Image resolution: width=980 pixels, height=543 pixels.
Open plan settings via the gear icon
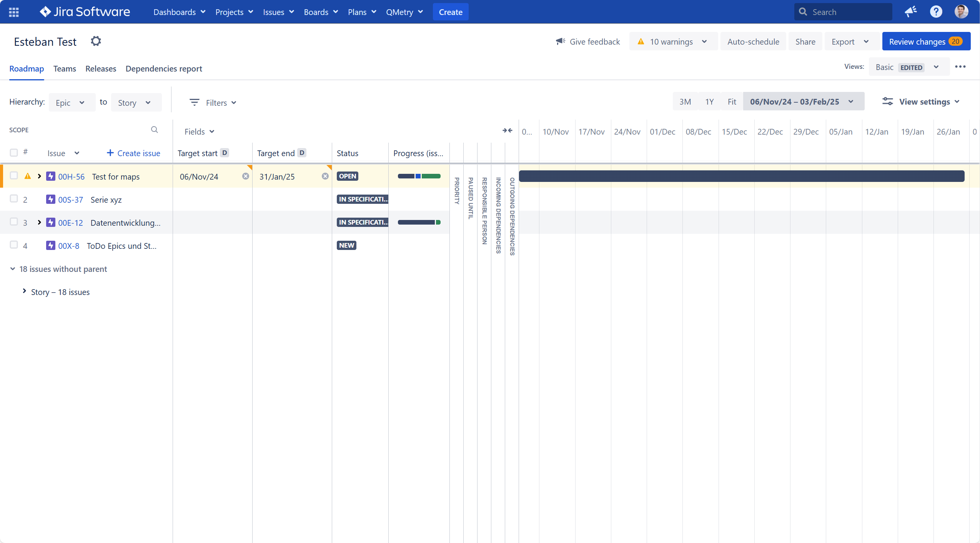pyautogui.click(x=95, y=41)
